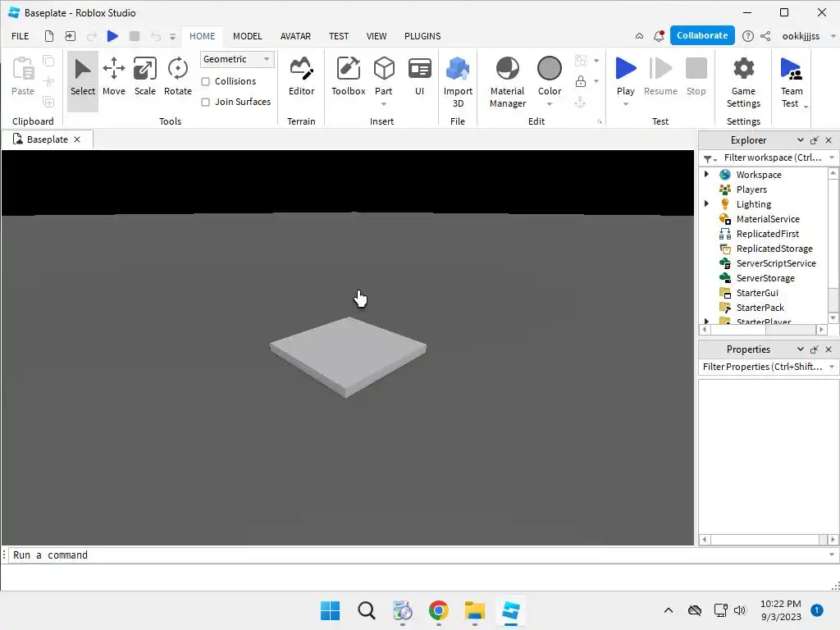Open the Play mode dropdown arrow
The image size is (840, 630).
coord(625,104)
